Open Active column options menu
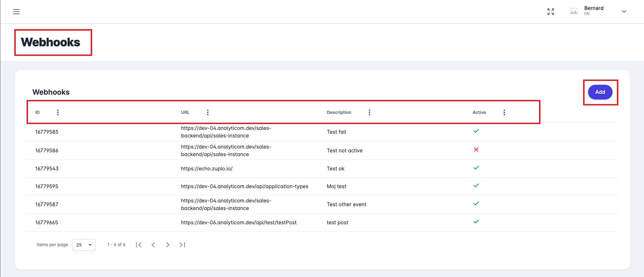This screenshot has width=644, height=277. point(504,112)
